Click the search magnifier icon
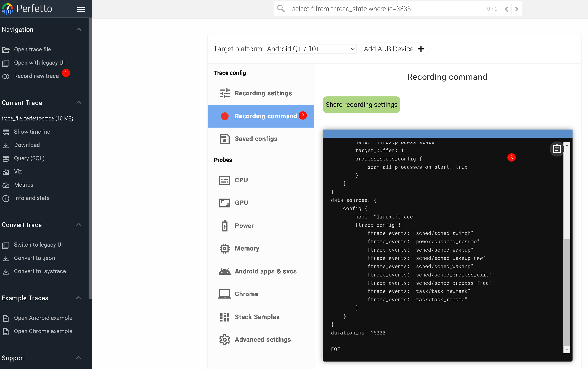 pyautogui.click(x=281, y=9)
